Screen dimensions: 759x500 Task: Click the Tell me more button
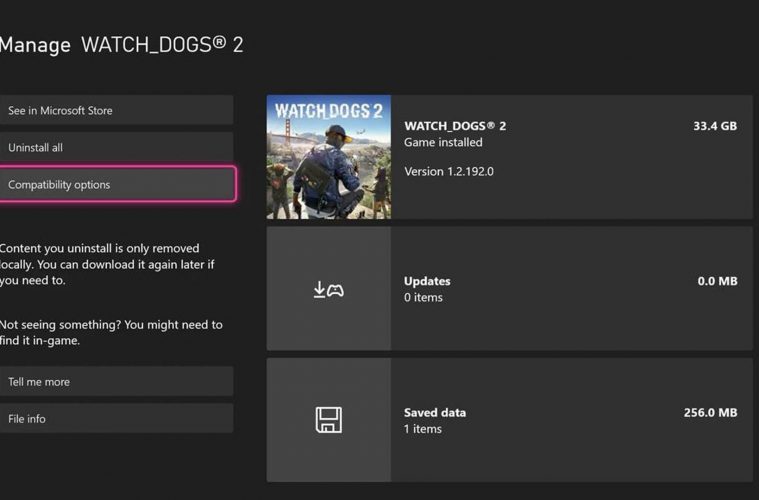116,382
